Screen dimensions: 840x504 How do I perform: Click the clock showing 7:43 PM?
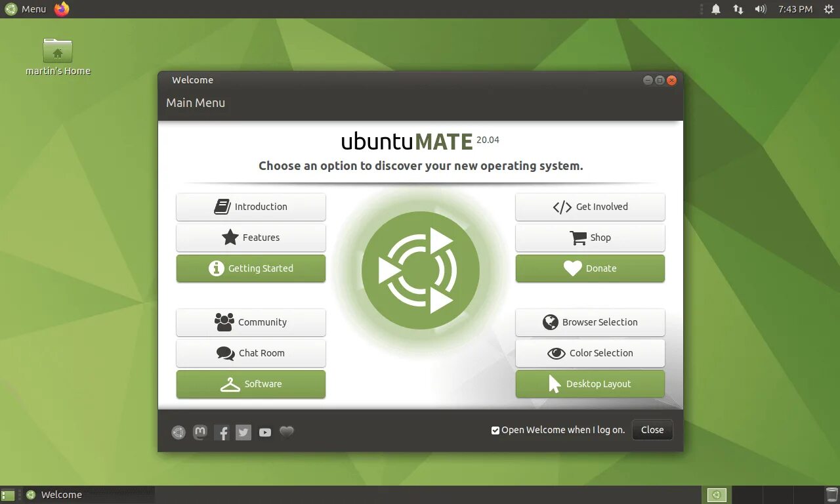(x=795, y=9)
